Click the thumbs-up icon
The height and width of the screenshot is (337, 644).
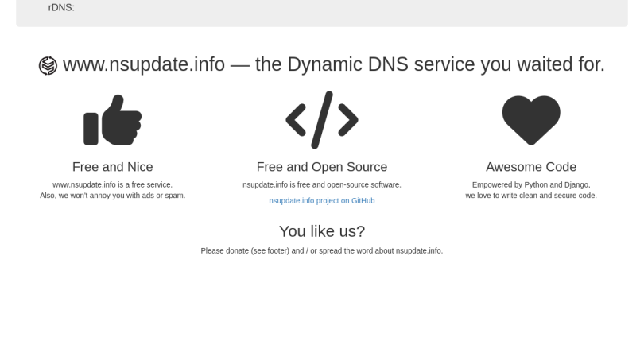[x=113, y=120]
